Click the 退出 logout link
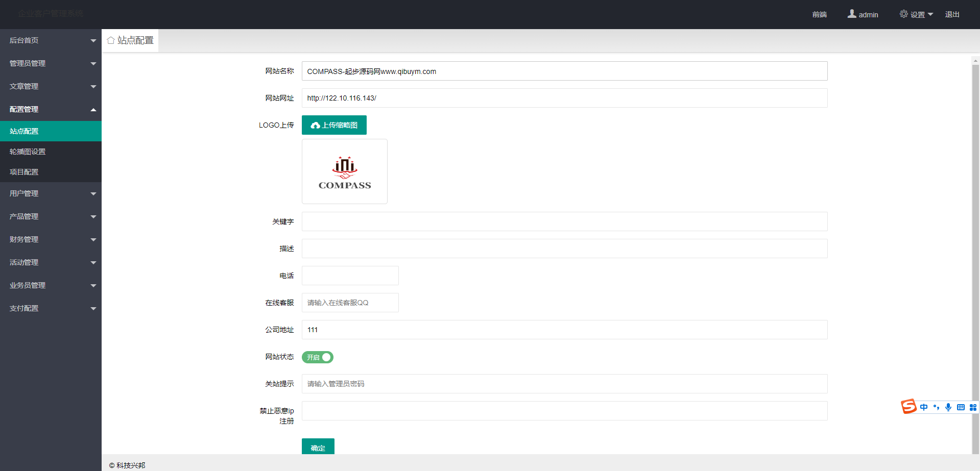This screenshot has width=980, height=471. (x=952, y=14)
